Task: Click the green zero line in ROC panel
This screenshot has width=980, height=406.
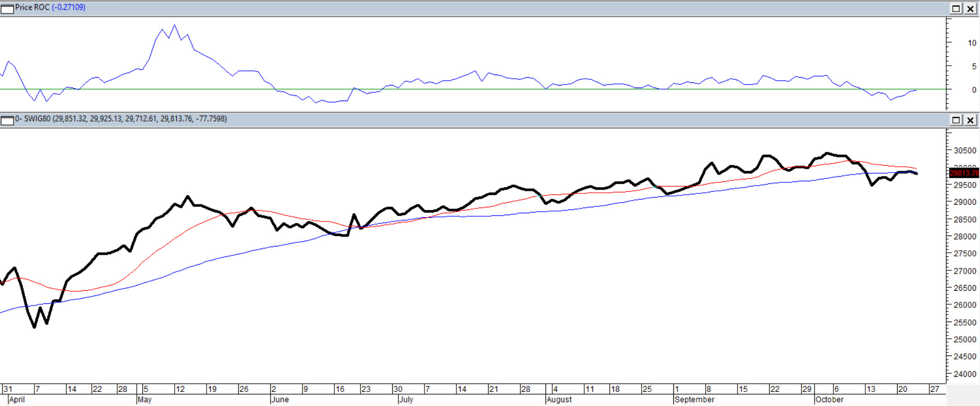Action: point(469,89)
